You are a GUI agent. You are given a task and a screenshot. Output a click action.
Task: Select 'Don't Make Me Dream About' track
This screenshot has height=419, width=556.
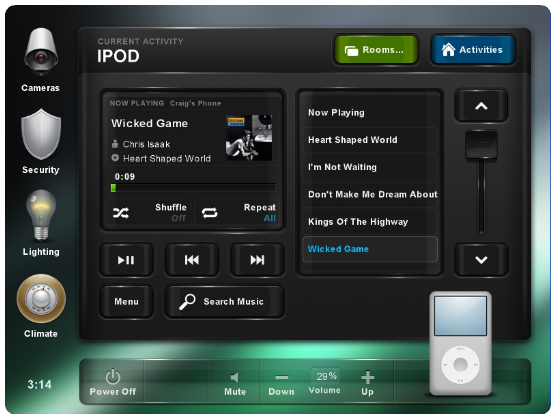point(370,194)
